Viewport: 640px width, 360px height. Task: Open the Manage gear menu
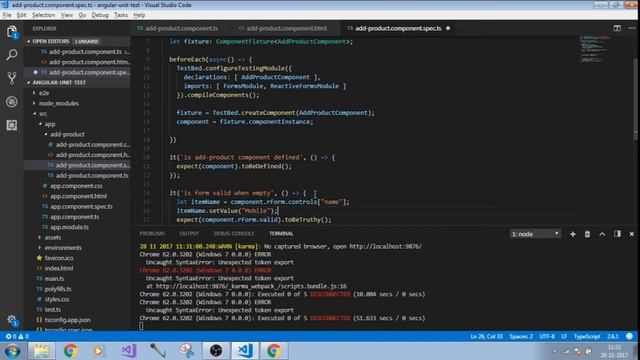(x=11, y=320)
